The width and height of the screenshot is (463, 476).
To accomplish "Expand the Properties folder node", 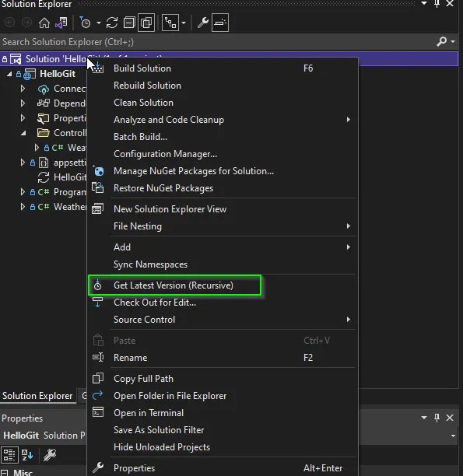I will pos(23,117).
